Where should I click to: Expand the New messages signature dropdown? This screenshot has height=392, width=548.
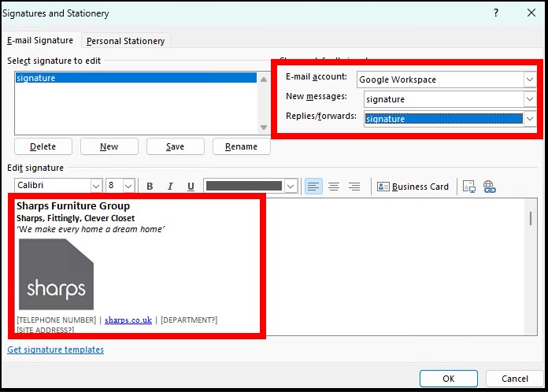tap(530, 99)
